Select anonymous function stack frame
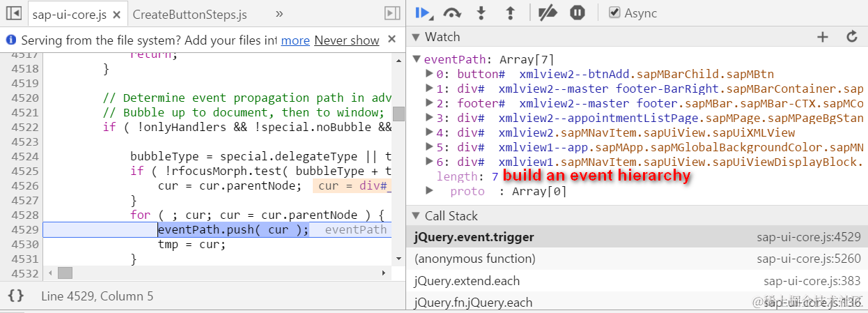 [x=637, y=259]
